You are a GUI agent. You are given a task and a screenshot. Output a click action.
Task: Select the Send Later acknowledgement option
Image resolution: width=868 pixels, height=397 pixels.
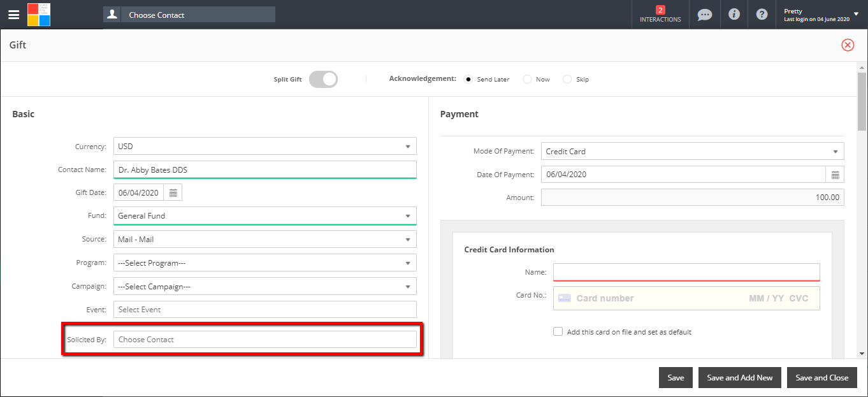tap(468, 80)
